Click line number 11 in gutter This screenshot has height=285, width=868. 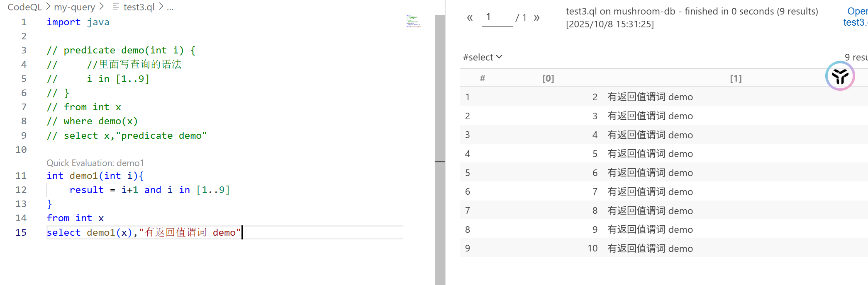[21, 176]
